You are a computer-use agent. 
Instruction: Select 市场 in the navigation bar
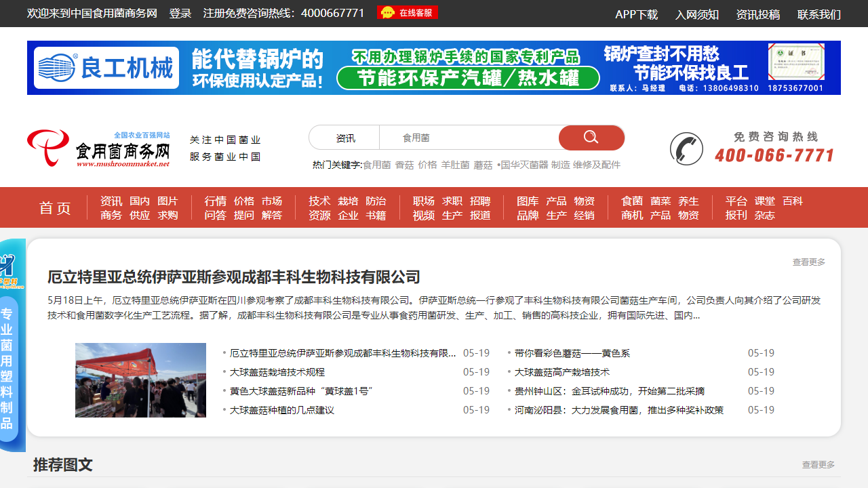pyautogui.click(x=272, y=201)
